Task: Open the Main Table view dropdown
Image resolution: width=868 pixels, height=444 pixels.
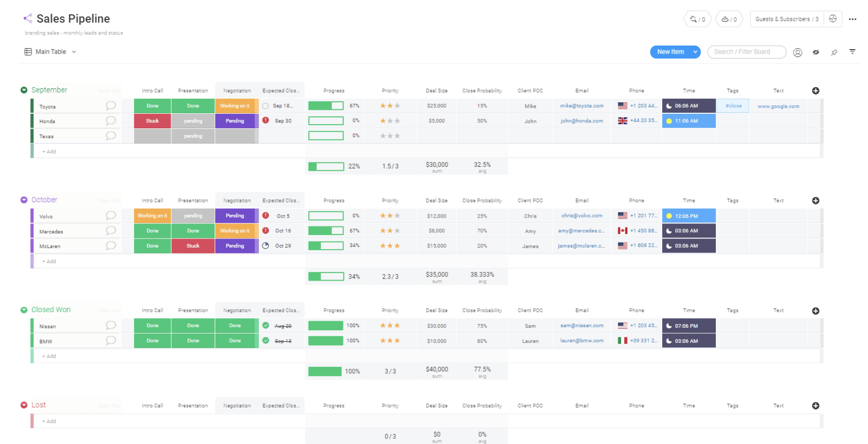Action: 74,52
